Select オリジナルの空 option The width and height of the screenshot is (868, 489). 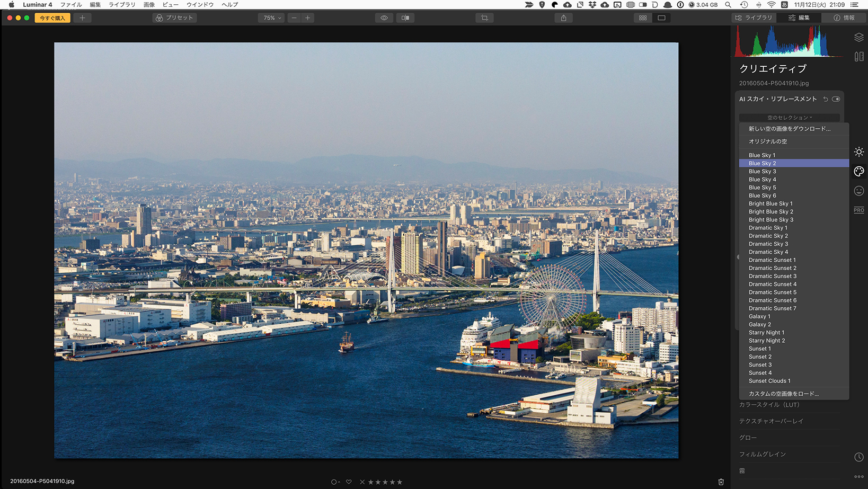click(794, 141)
